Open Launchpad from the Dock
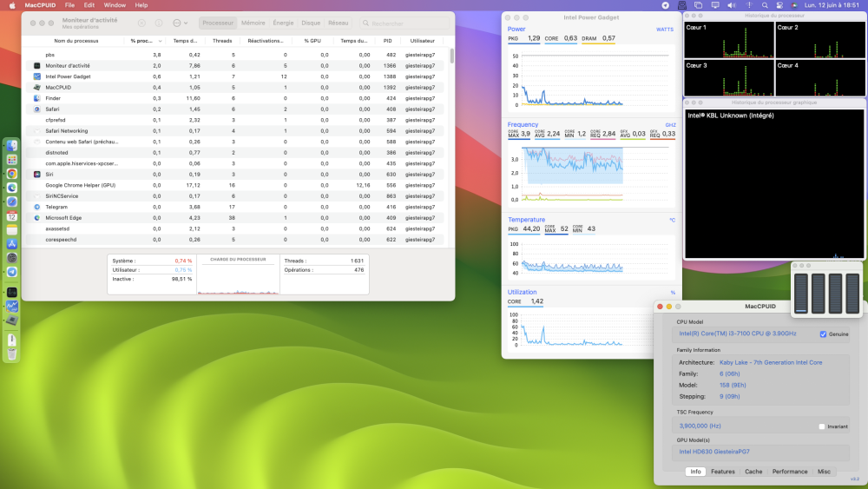 11,160
